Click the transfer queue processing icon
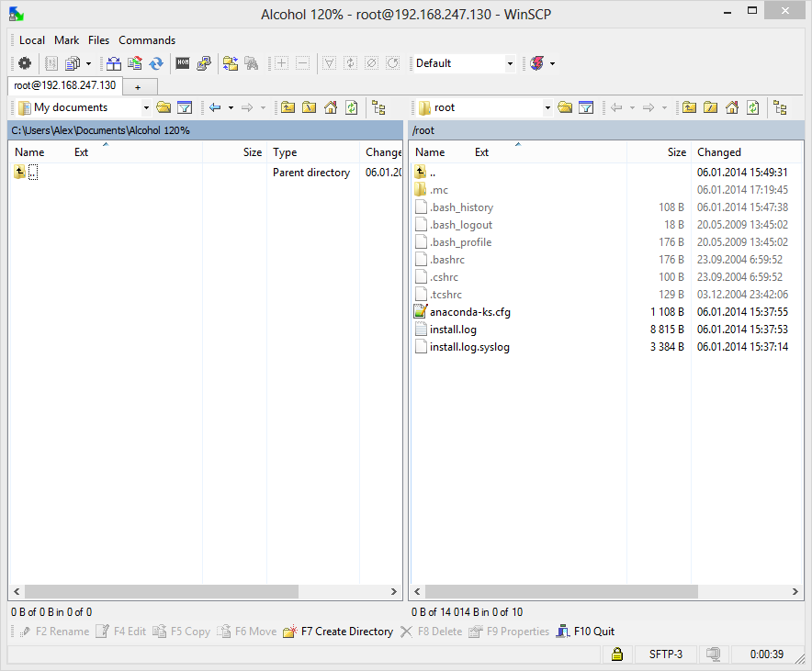 point(72,63)
